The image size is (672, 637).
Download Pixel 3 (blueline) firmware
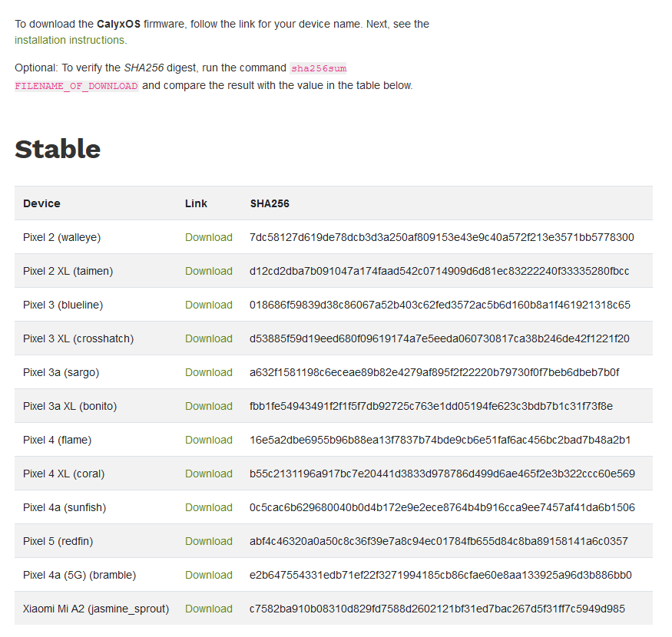click(208, 305)
